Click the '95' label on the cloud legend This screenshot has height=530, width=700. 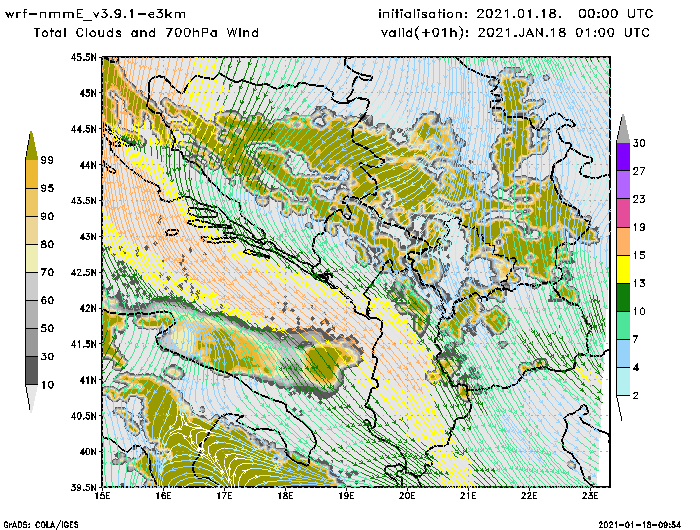(47, 188)
